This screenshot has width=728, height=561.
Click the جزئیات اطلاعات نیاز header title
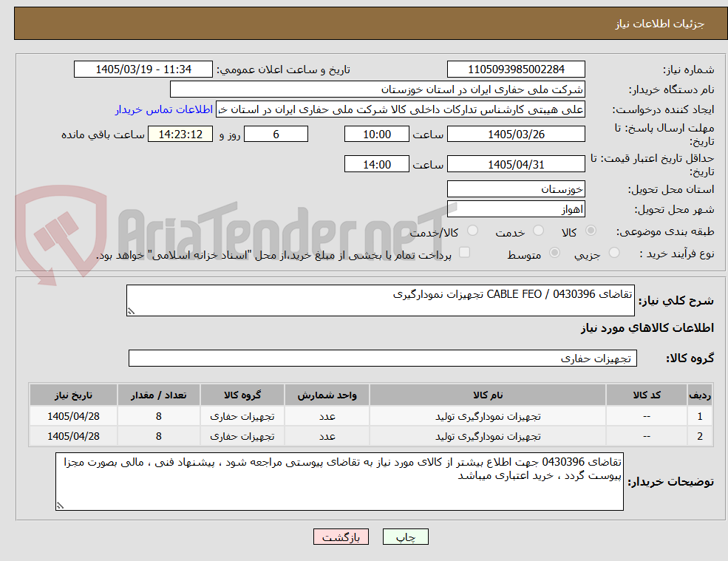click(660, 24)
